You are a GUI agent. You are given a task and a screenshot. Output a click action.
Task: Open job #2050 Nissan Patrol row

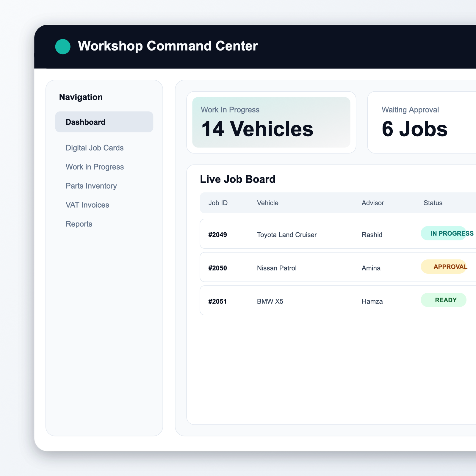(x=297, y=268)
